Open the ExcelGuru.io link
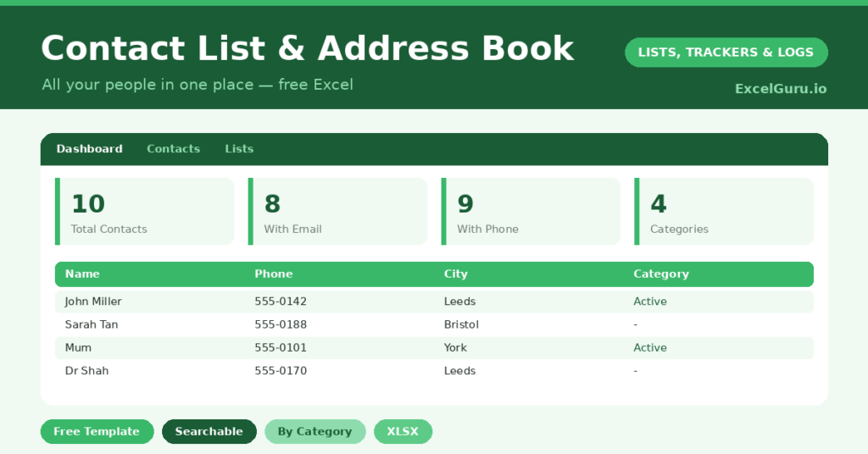 click(781, 89)
